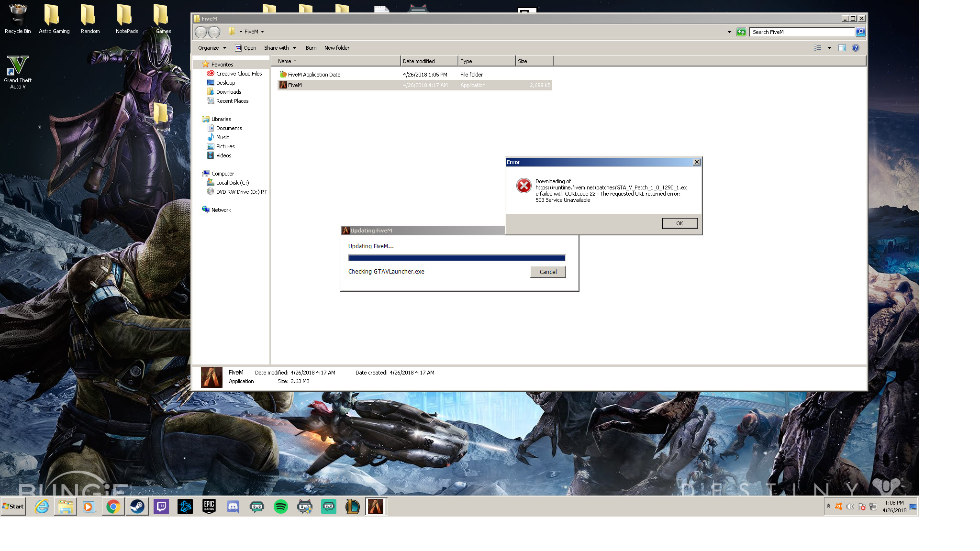
Task: Click the Change your view icon
Action: point(817,48)
